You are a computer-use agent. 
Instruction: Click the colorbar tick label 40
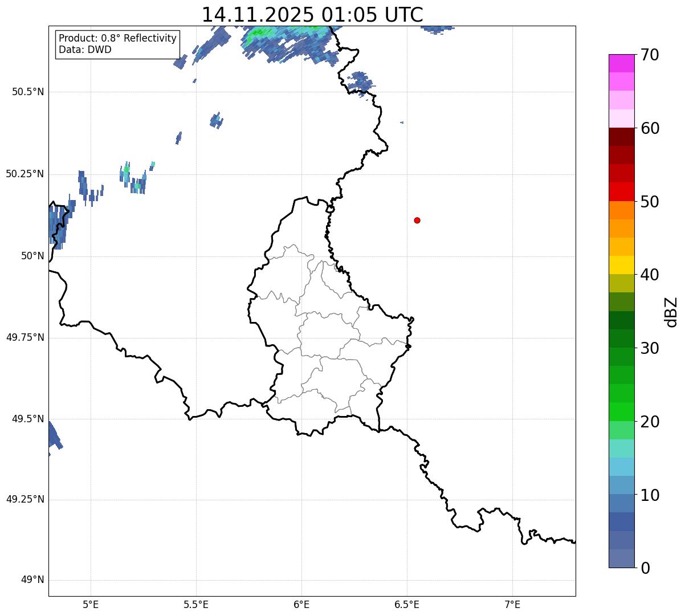650,275
